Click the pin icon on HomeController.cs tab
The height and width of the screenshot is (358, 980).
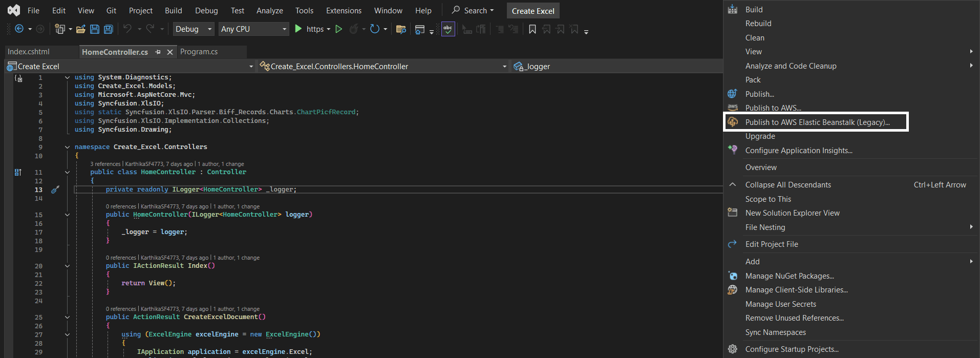(158, 52)
